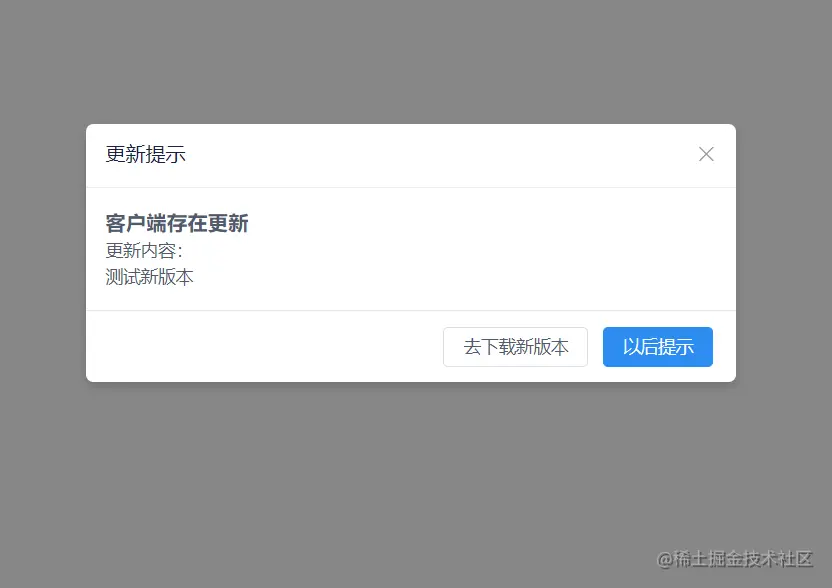Select the 测试新版本 update note
Screen dimensions: 832x588
[149, 277]
